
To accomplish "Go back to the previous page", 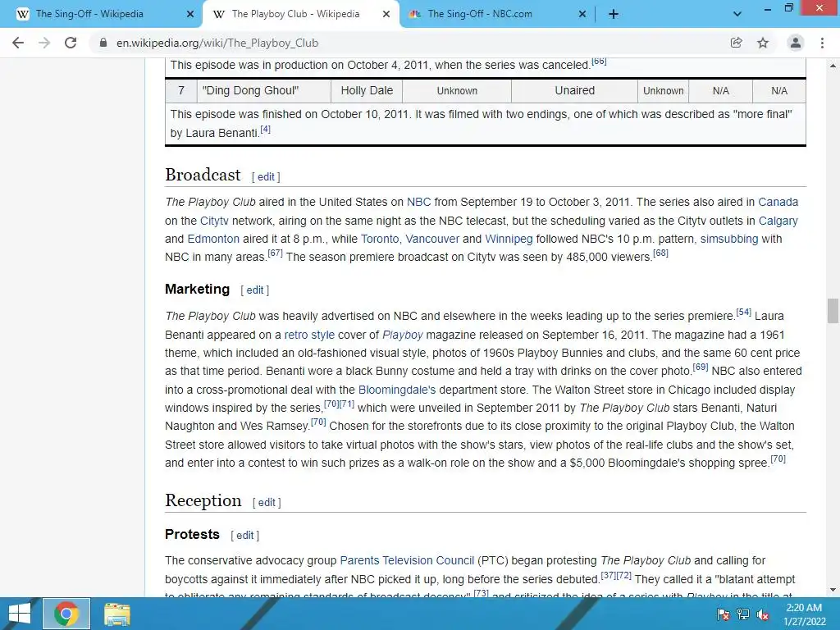I will (18, 43).
